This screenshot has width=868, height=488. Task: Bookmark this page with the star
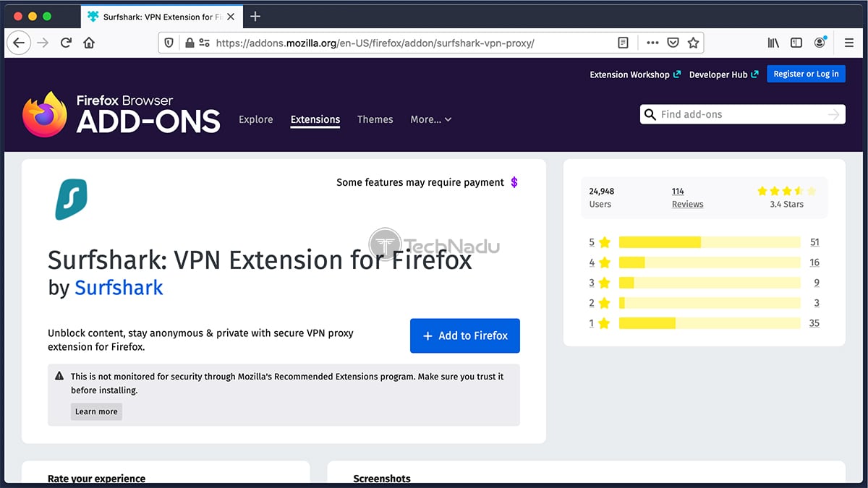693,43
